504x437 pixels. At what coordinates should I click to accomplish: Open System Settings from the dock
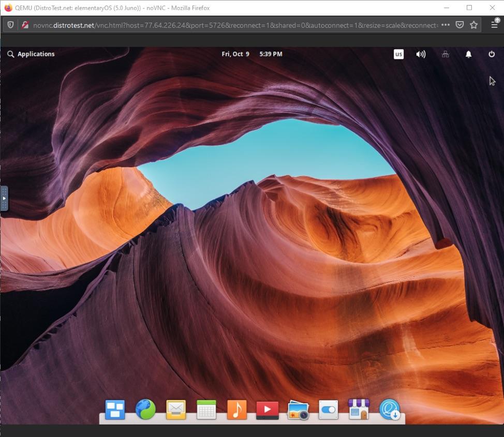328,410
